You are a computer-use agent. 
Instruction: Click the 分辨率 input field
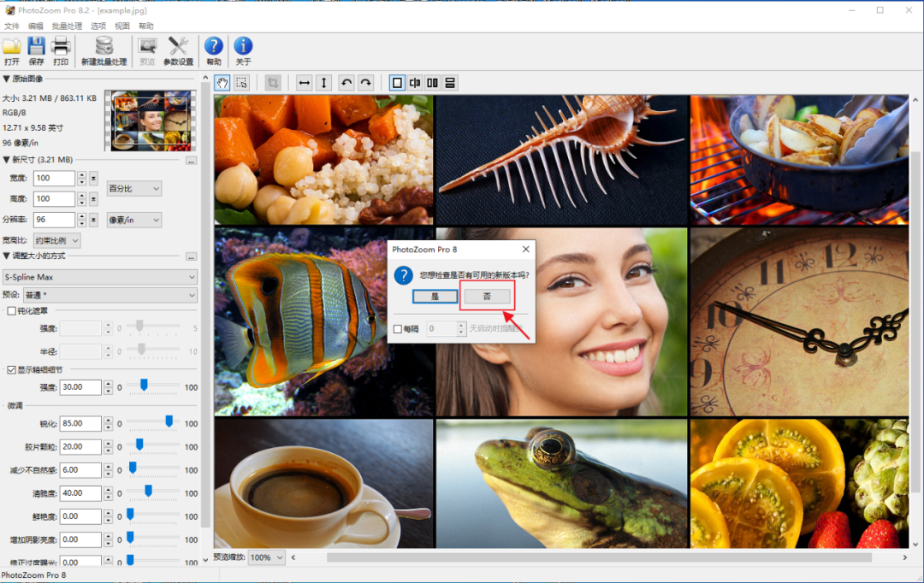pyautogui.click(x=54, y=220)
